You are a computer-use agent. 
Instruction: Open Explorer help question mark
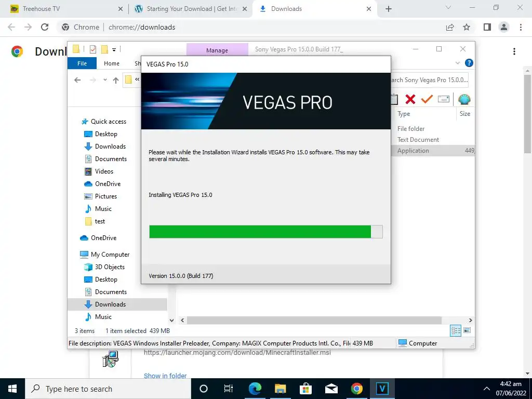tap(469, 63)
